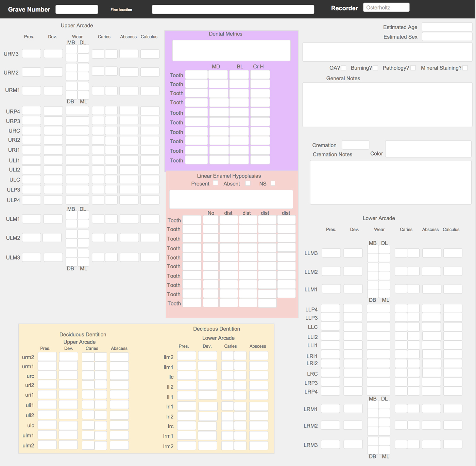Image resolution: width=476 pixels, height=466 pixels.
Task: Click the large Dental Metrics notes box
Action: pyautogui.click(x=231, y=50)
